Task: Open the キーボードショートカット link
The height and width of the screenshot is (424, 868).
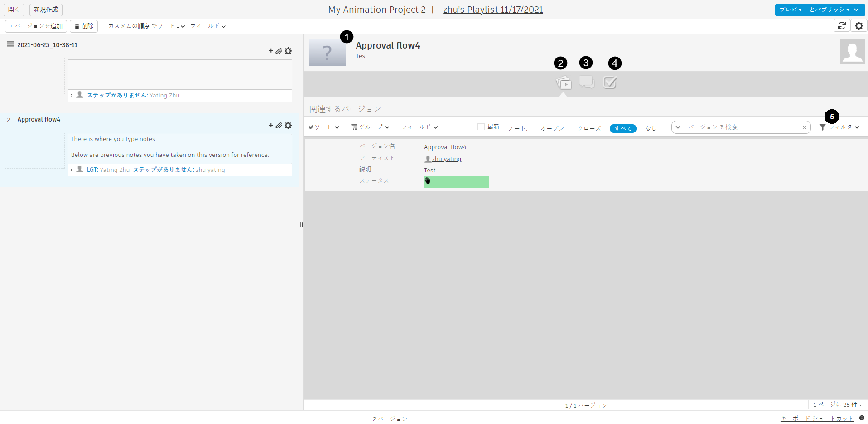Action: (x=817, y=419)
